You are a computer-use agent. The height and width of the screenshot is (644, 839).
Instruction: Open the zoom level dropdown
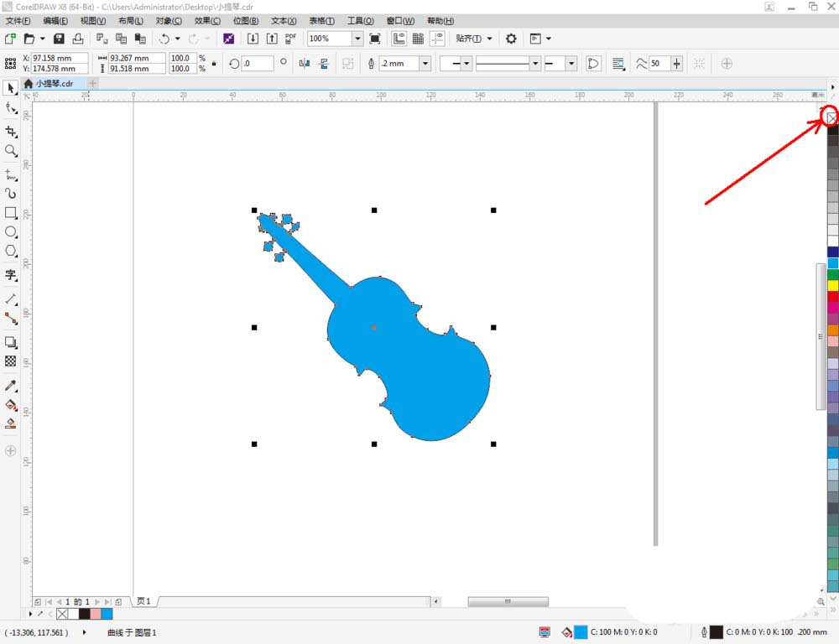pyautogui.click(x=357, y=39)
